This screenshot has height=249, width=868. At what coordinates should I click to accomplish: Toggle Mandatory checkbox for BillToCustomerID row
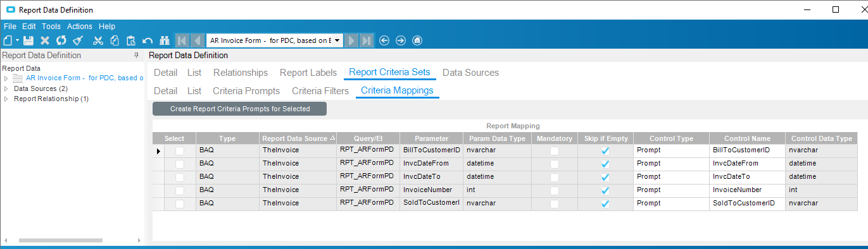(555, 151)
